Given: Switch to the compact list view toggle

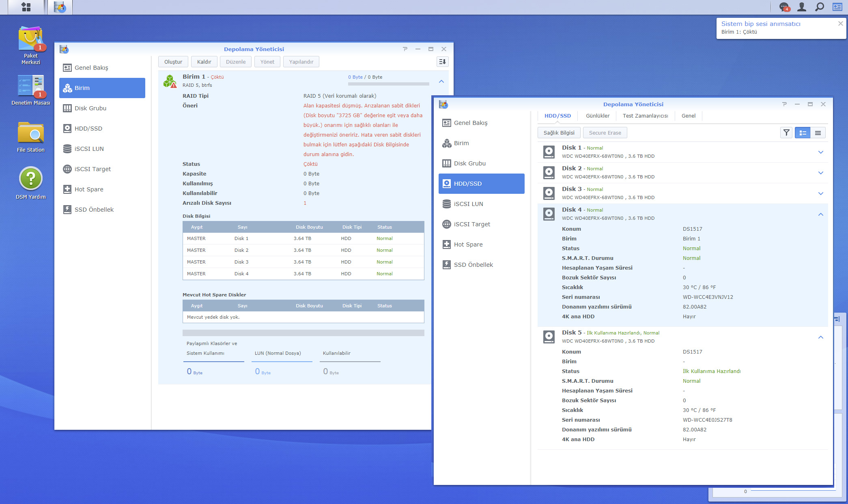Looking at the screenshot, I should click(818, 133).
